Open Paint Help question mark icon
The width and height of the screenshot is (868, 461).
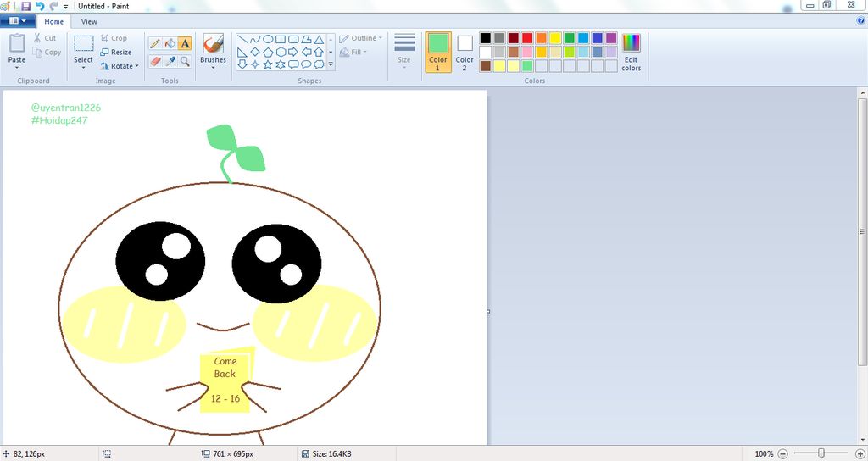861,21
